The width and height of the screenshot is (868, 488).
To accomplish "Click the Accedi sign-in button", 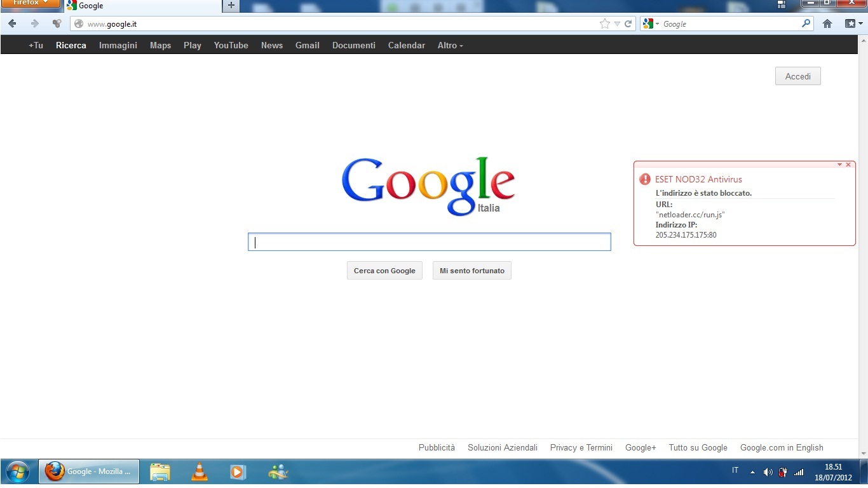I will coord(798,76).
